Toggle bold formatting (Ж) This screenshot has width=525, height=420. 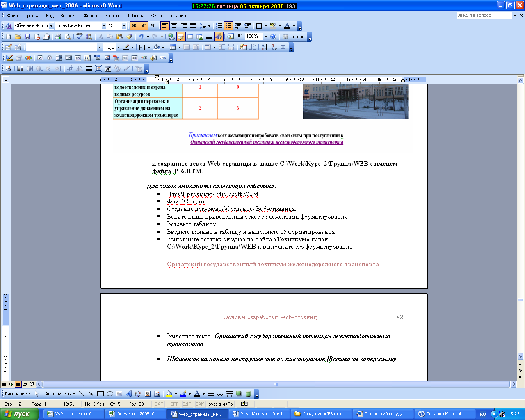134,26
